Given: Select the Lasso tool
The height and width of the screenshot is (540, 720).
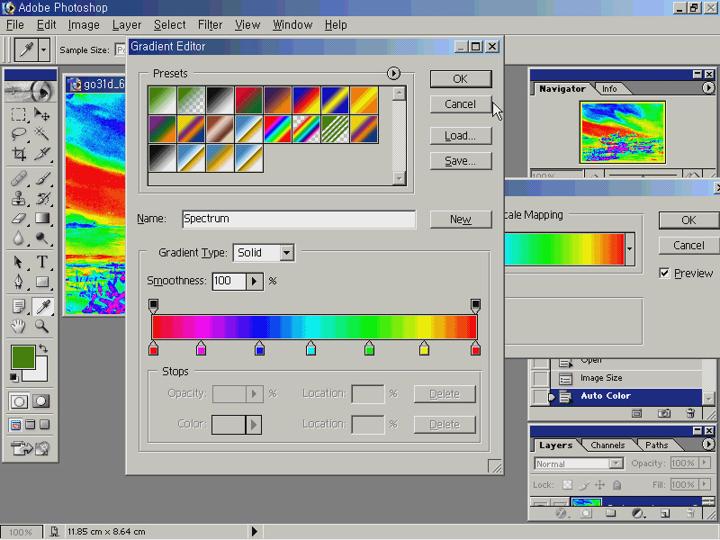Looking at the screenshot, I should tap(18, 134).
